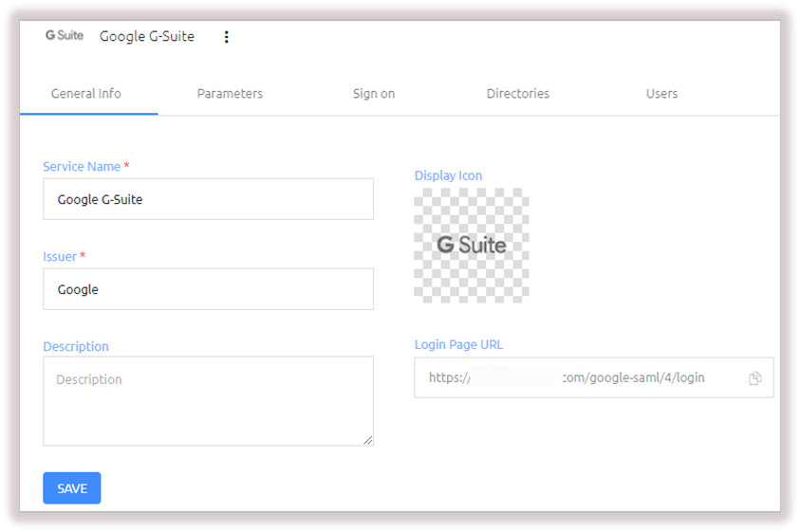Save the service settings with SAVE button
801x532 pixels.
[x=72, y=488]
